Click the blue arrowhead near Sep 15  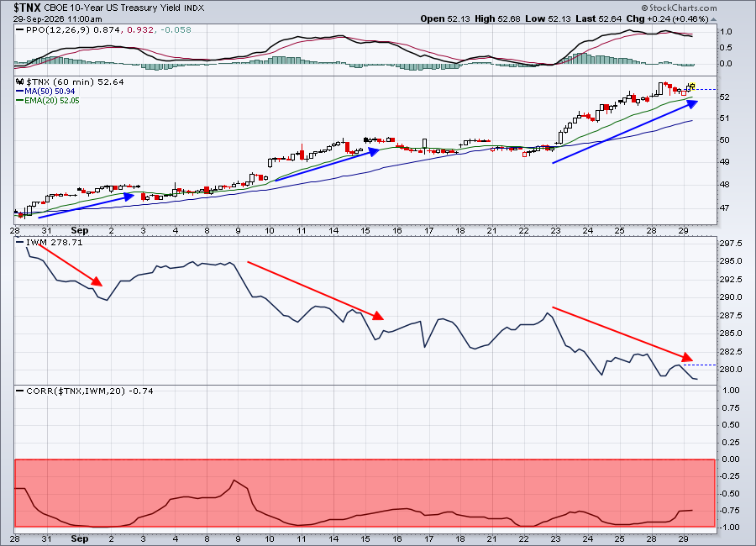tap(374, 151)
